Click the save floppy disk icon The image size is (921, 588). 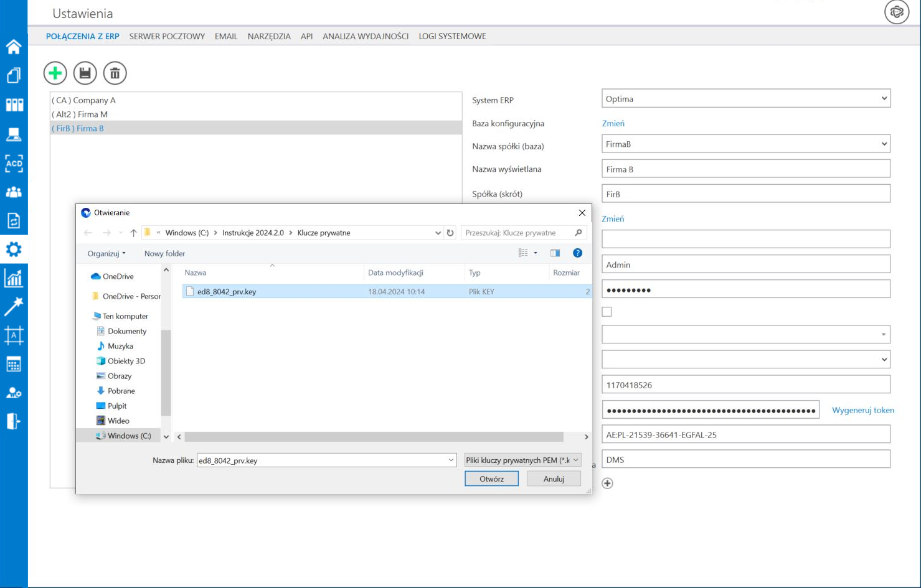pyautogui.click(x=85, y=73)
